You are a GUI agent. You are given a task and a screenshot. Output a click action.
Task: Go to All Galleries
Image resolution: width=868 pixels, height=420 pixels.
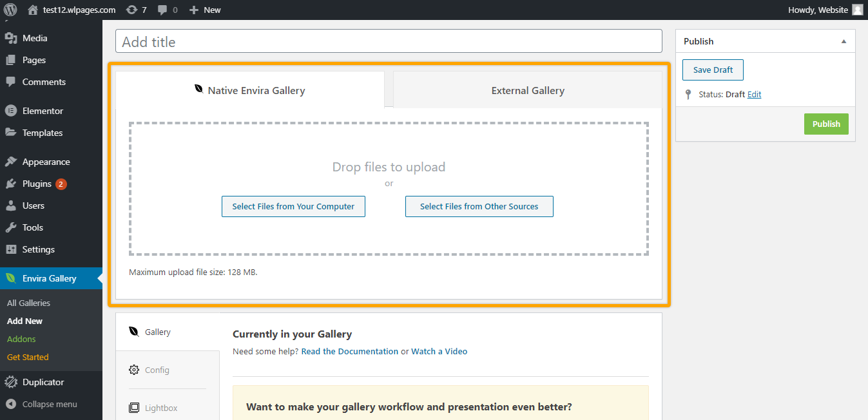pos(28,303)
